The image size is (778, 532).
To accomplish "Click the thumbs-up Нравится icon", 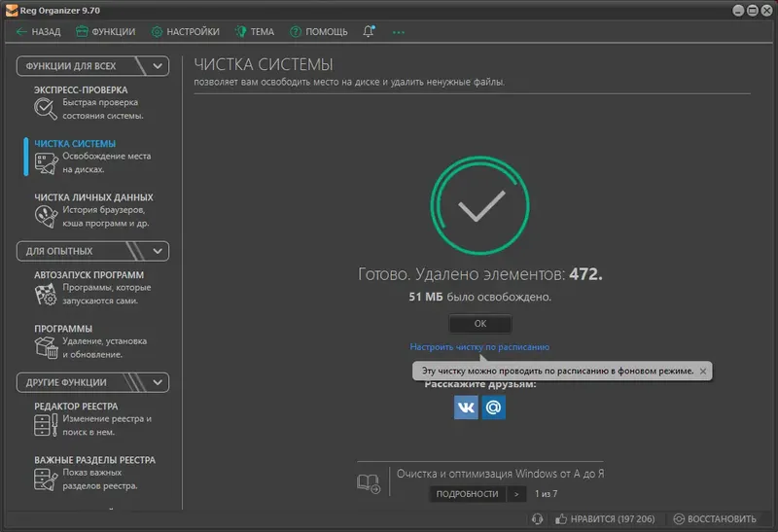I will [561, 518].
